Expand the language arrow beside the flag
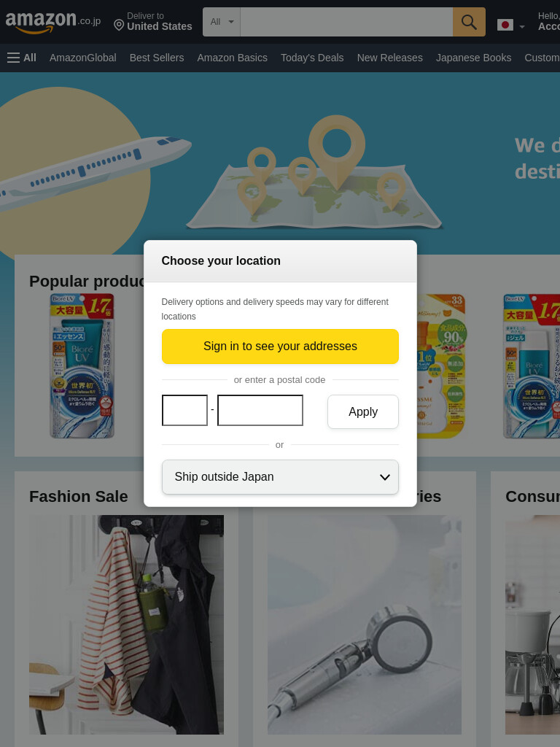This screenshot has width=560, height=747. tap(522, 27)
